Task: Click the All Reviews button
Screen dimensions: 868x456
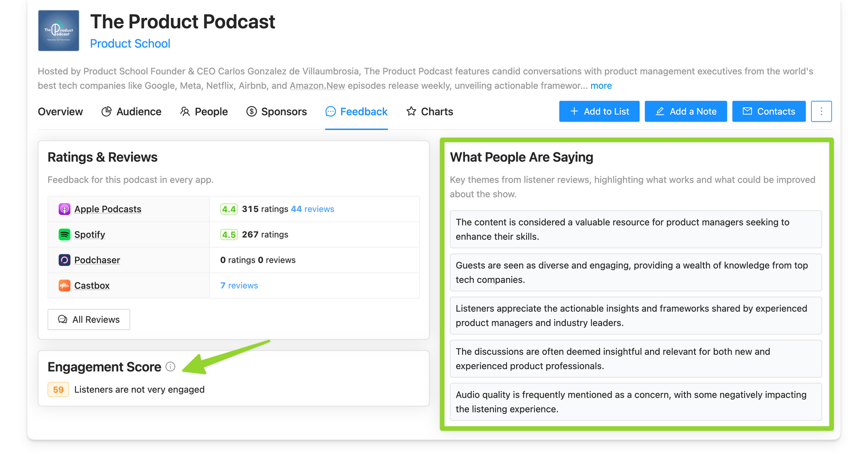Action: click(x=89, y=319)
